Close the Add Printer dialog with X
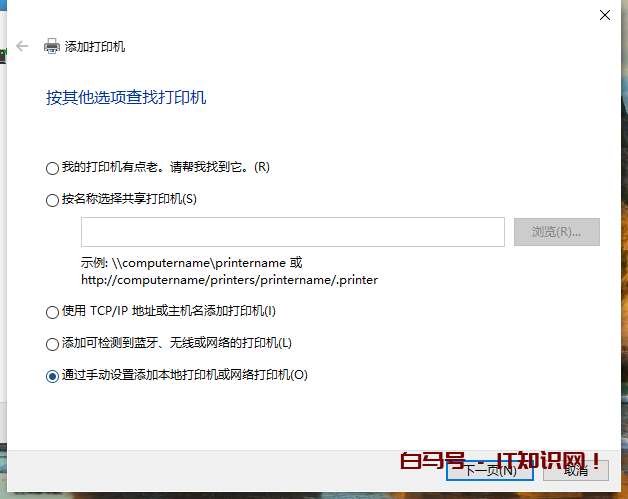 [x=604, y=15]
